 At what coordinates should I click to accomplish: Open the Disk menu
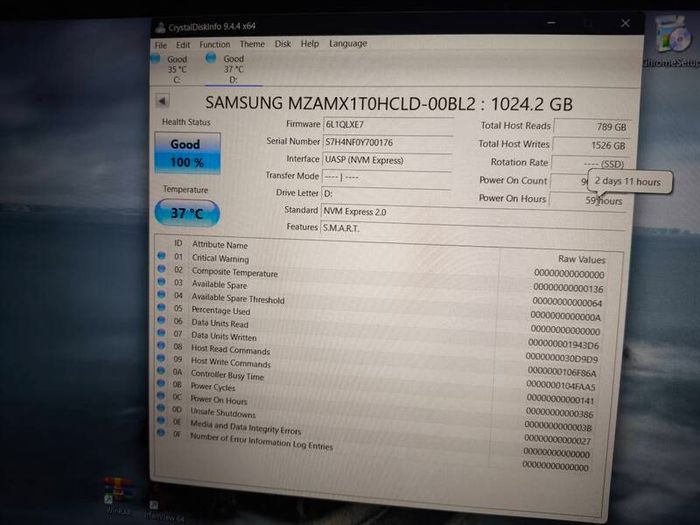coord(283,44)
